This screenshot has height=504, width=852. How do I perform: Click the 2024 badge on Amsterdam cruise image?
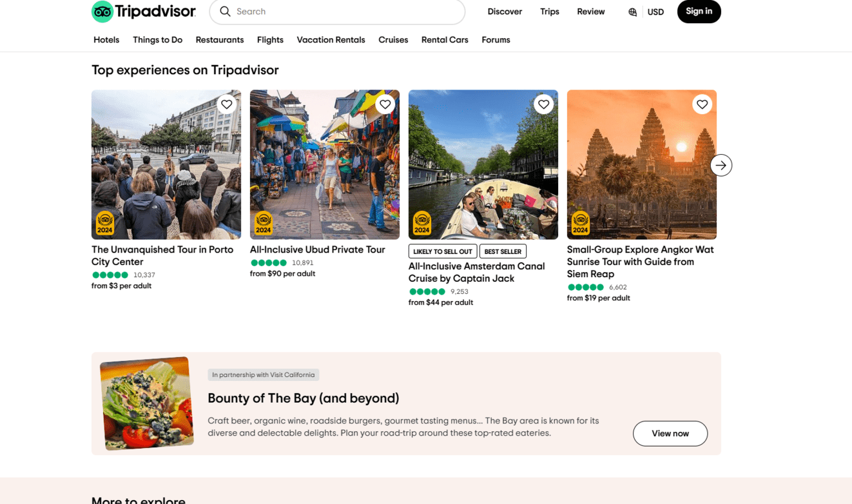tap(422, 223)
